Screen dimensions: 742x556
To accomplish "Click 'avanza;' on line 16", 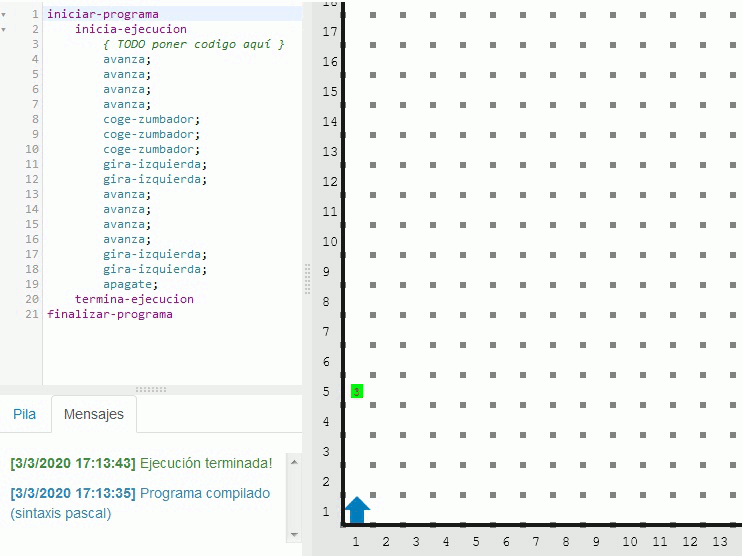I will pos(127,239).
